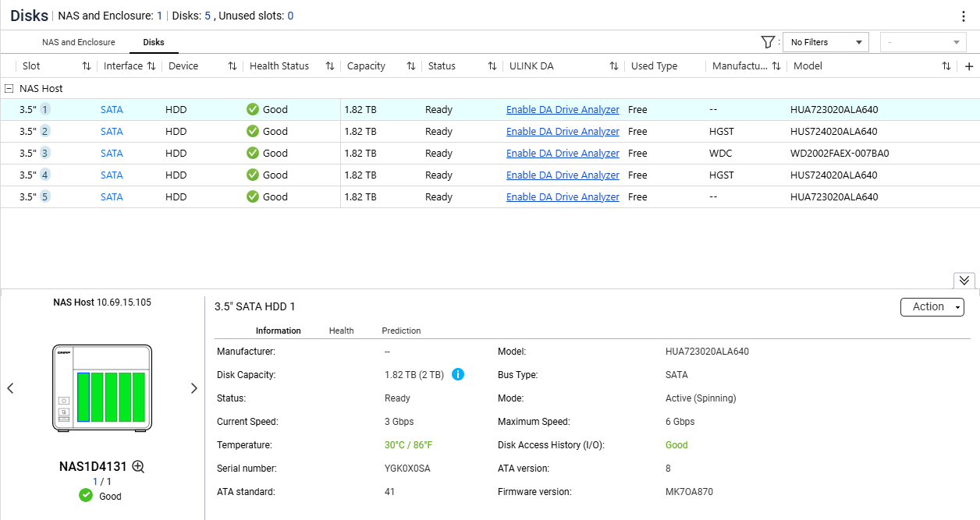Click the SATA link for disk 2
The image size is (980, 520).
point(112,132)
